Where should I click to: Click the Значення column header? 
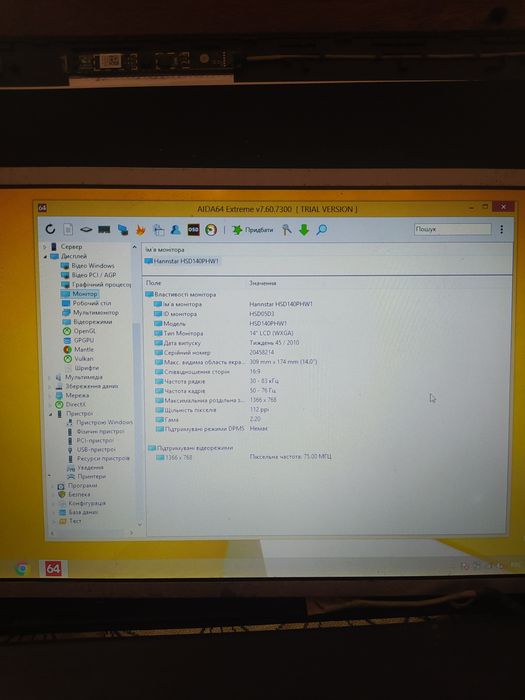click(x=262, y=283)
